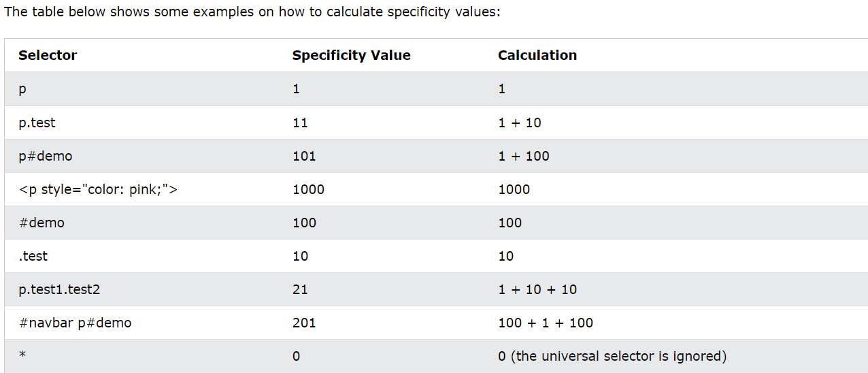Click the Calculation column header
The width and height of the screenshot is (868, 373).
(x=537, y=56)
